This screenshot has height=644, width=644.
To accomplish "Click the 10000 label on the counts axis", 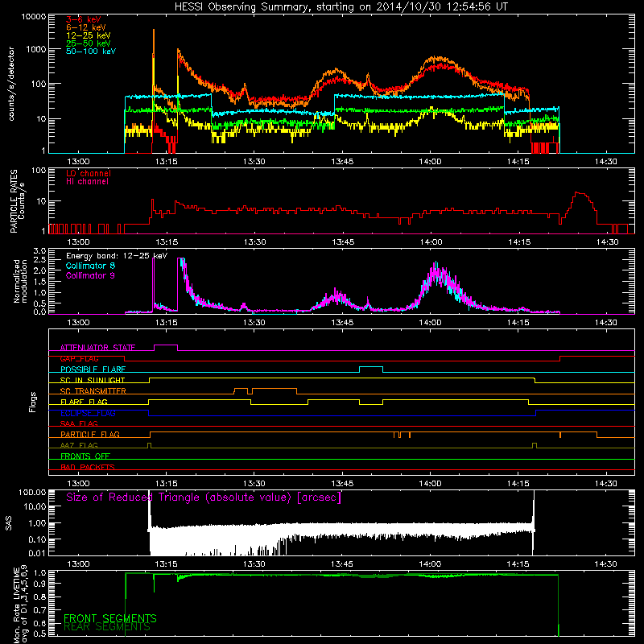I will point(34,16).
